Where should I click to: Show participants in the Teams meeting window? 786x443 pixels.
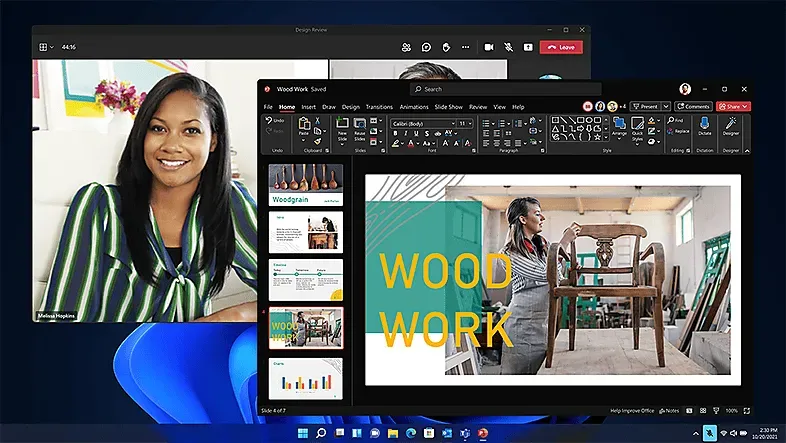[406, 47]
